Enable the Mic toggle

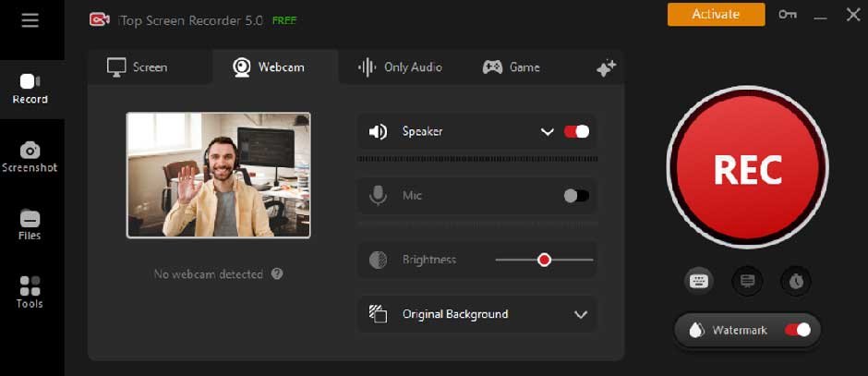click(x=576, y=196)
